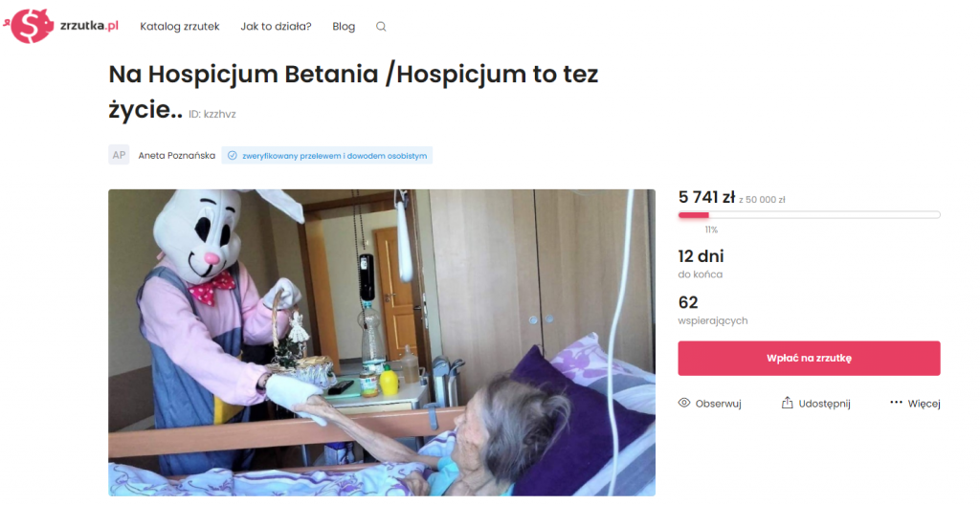
Task: Open Jak to działa? menu item
Action: point(276,26)
